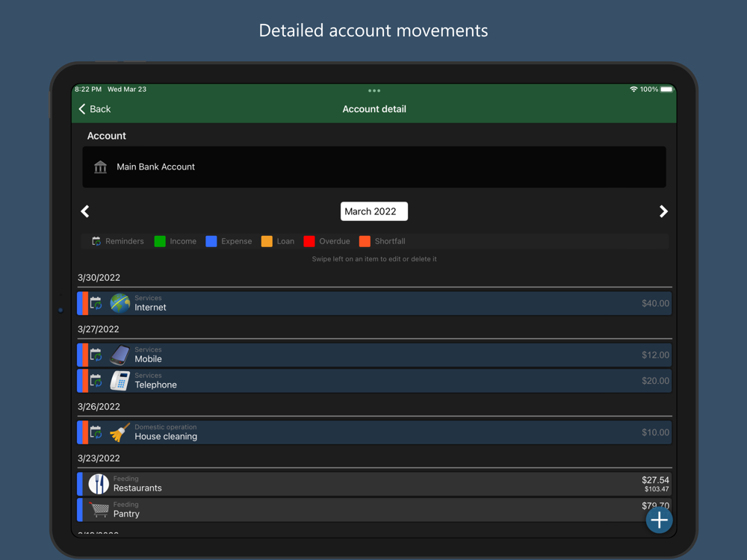Viewport: 747px width, 560px height.
Task: Click the Wi-Fi status icon
Action: pos(633,89)
